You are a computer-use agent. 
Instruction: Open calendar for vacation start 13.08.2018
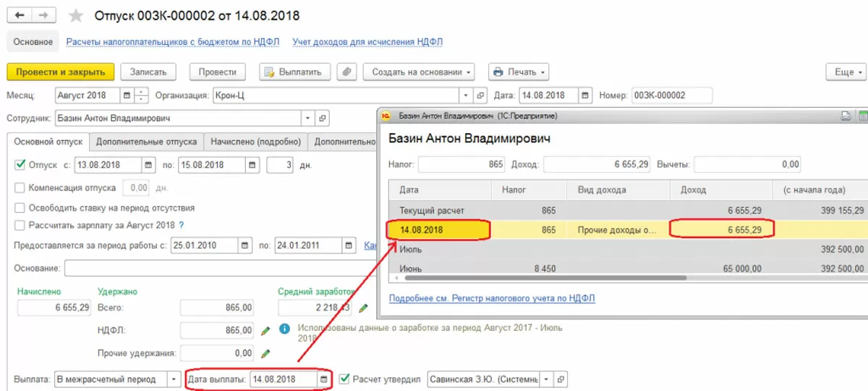click(148, 165)
